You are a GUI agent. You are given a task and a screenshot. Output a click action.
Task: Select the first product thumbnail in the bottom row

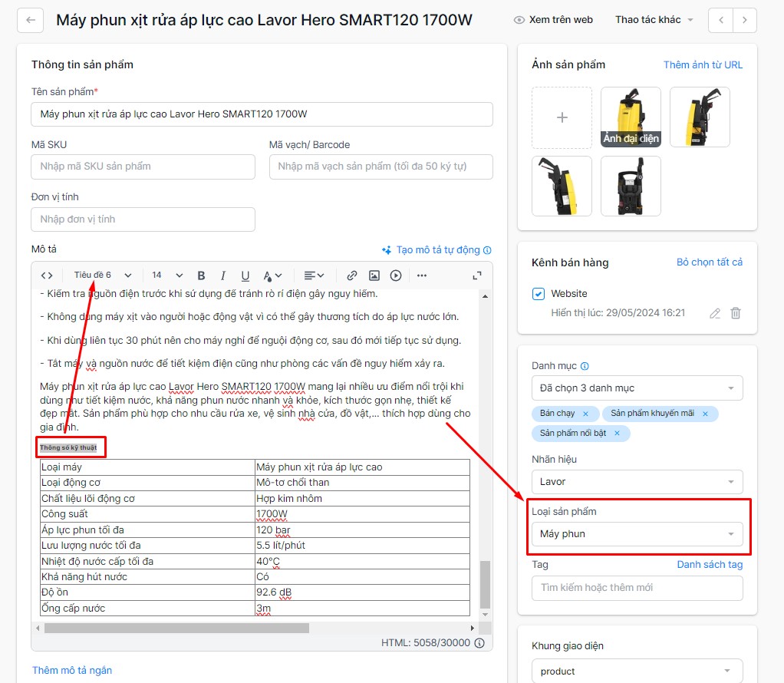pyautogui.click(x=562, y=186)
